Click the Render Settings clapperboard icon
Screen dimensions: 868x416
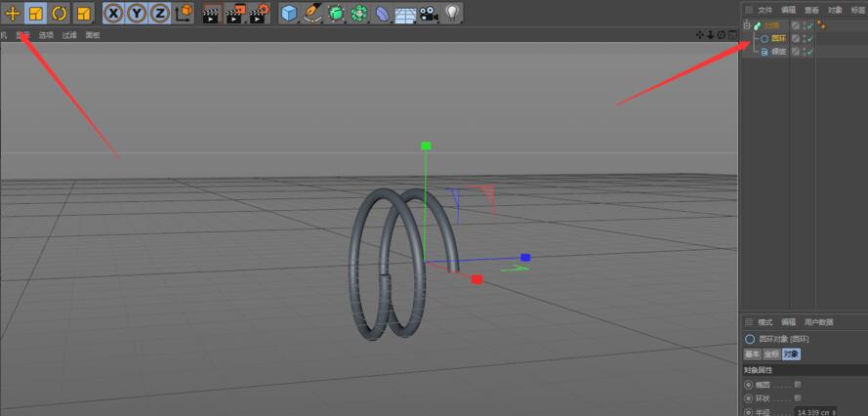[259, 14]
